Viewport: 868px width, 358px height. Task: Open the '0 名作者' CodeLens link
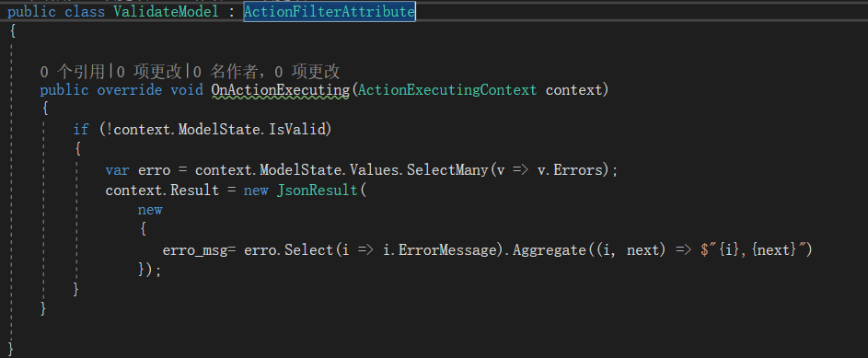pos(226,71)
